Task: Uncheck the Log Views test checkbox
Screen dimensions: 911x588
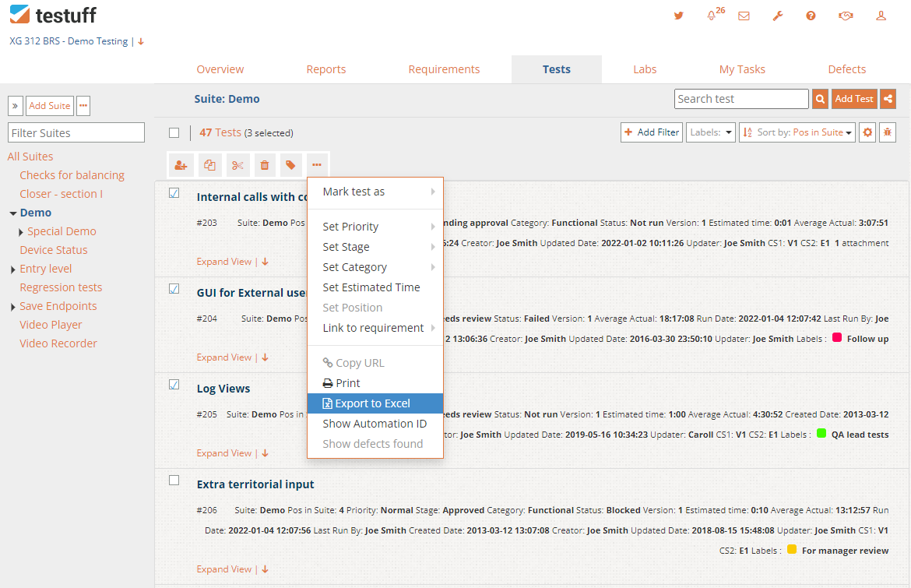Action: [x=174, y=385]
